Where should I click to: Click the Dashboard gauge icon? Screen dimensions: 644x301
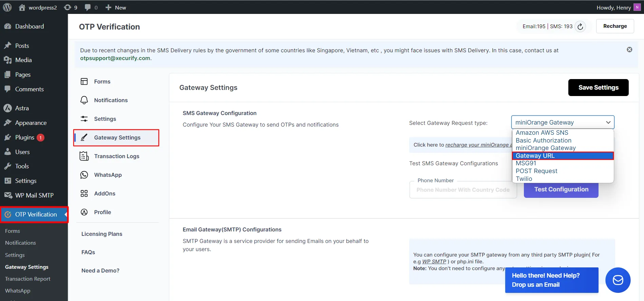(x=7, y=26)
